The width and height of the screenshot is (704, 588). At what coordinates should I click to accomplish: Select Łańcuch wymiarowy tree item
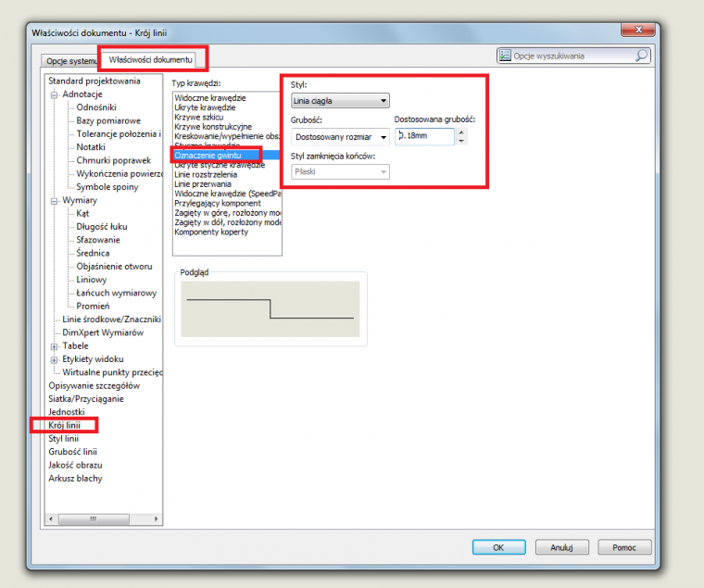click(117, 293)
